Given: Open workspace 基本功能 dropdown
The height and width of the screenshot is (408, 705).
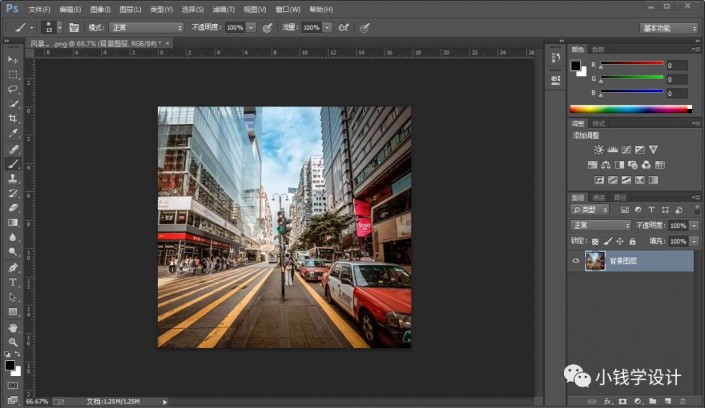Looking at the screenshot, I should tap(669, 28).
